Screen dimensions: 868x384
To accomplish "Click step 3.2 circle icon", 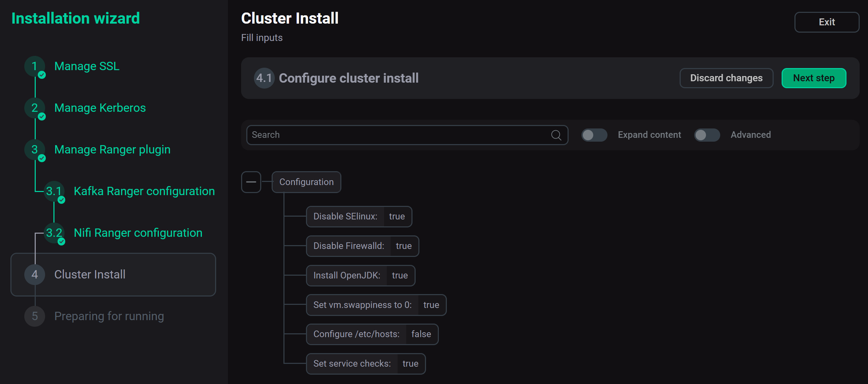I will 54,233.
